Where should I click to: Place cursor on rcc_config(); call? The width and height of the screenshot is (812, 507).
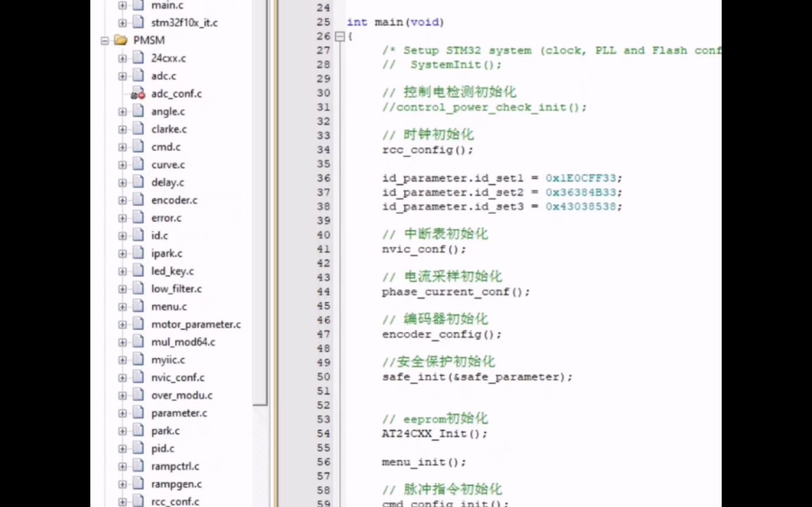428,150
